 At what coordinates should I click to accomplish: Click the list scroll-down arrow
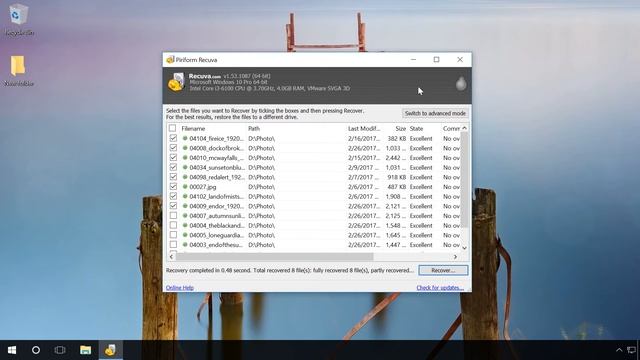coord(464,248)
